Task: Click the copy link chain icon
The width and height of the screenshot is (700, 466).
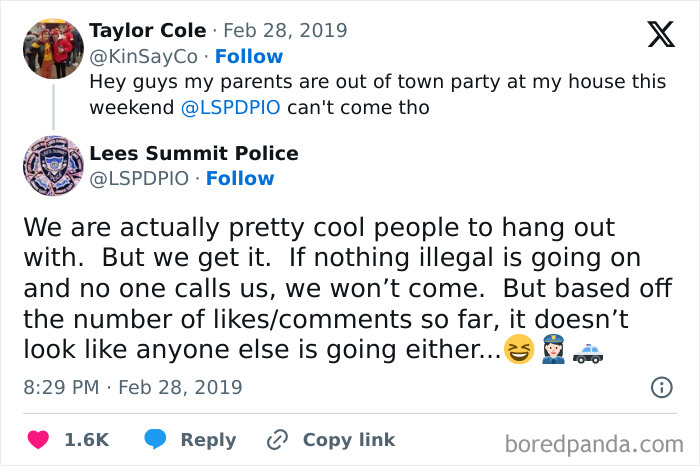Action: tap(277, 440)
